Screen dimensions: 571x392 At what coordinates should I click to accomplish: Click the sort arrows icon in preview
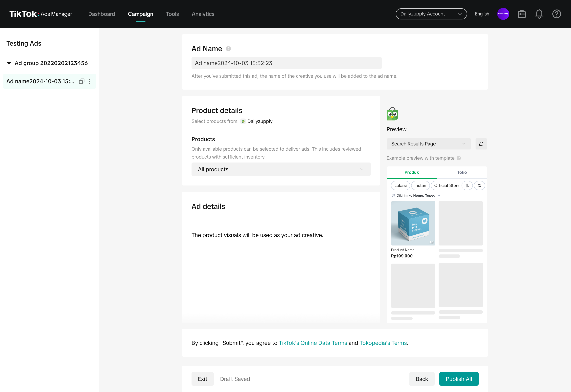(467, 185)
